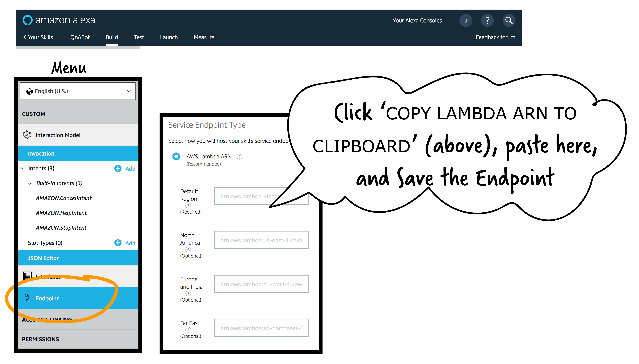The height and width of the screenshot is (364, 639).
Task: Click the Endpoint plug icon
Action: click(27, 298)
